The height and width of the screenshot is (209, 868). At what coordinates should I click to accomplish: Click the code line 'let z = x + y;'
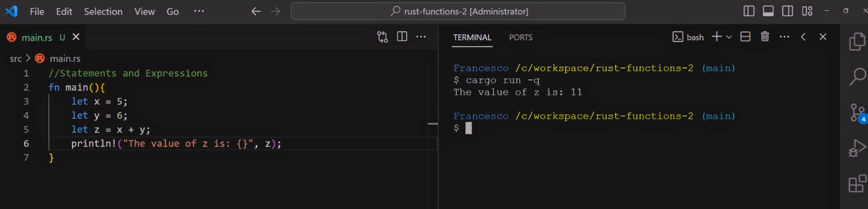[111, 129]
